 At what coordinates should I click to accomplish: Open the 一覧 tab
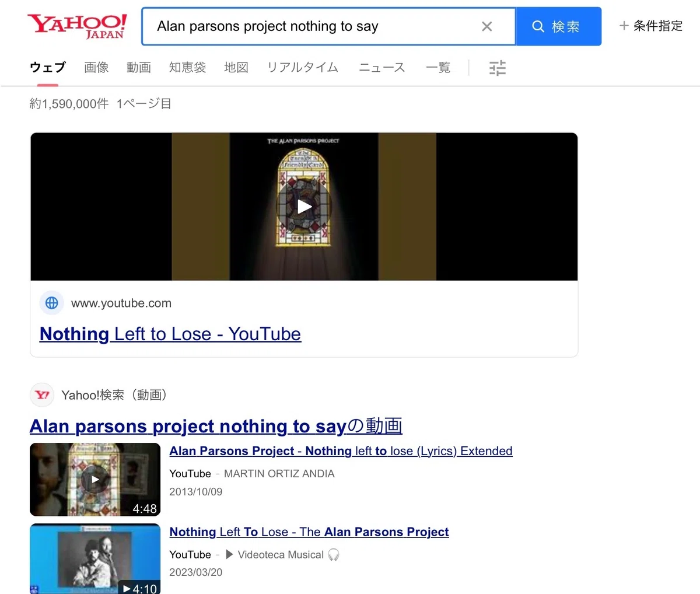coord(438,68)
